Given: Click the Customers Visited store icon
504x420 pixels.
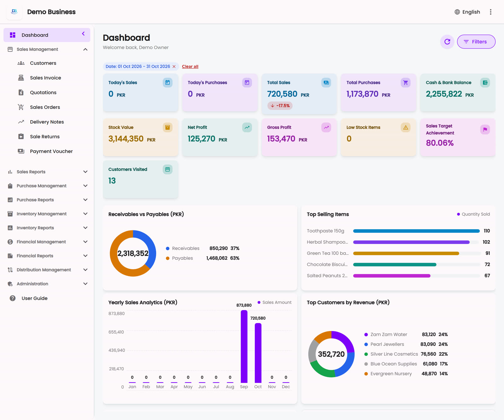Looking at the screenshot, I should 168,169.
